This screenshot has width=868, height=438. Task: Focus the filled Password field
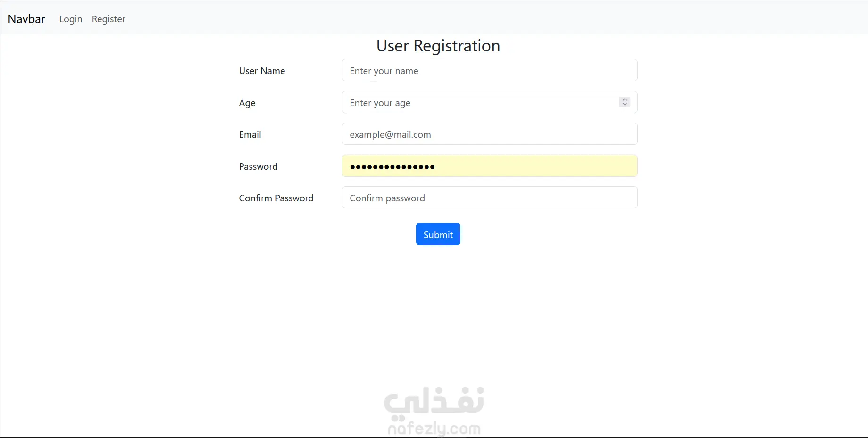pos(489,166)
